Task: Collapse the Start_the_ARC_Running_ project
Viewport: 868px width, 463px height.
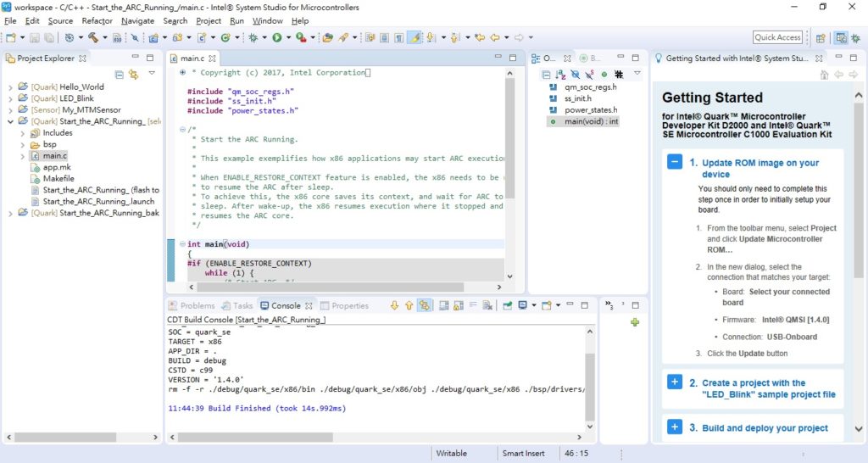Action: click(x=10, y=121)
